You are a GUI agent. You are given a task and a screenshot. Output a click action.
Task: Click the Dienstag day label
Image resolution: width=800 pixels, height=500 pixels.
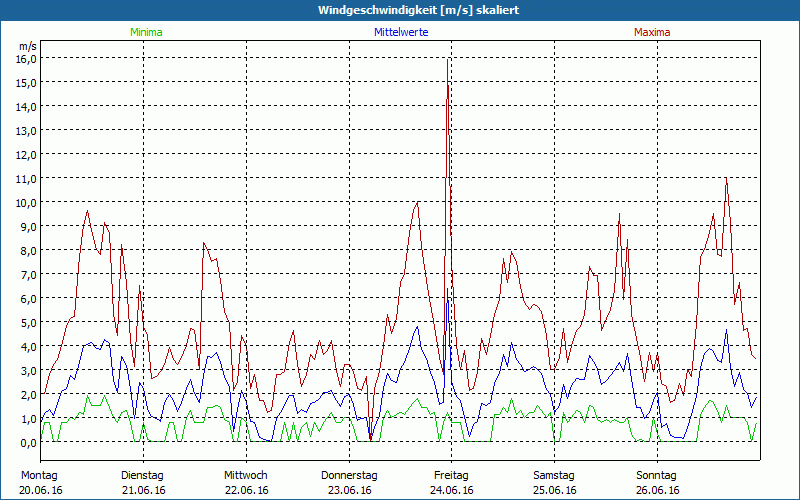pos(142,476)
